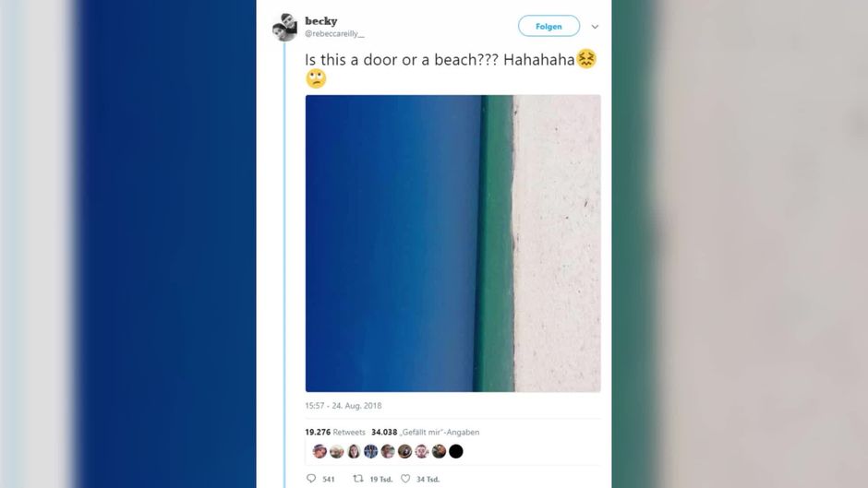
Task: Click the 15:57 - 24. Aug. 2018 timestamp
Action: [x=344, y=406]
